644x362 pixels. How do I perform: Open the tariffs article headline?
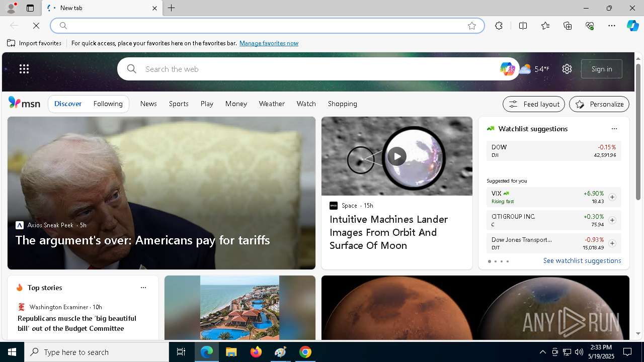(x=143, y=240)
